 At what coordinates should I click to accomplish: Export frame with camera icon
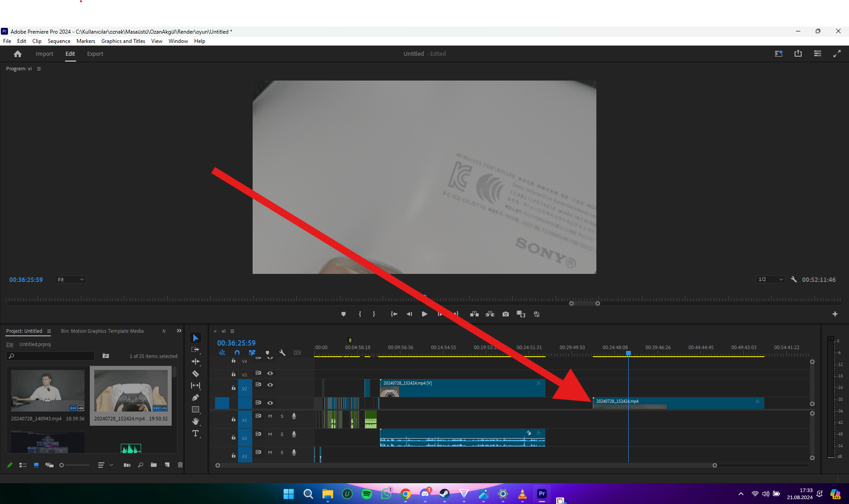click(x=506, y=314)
